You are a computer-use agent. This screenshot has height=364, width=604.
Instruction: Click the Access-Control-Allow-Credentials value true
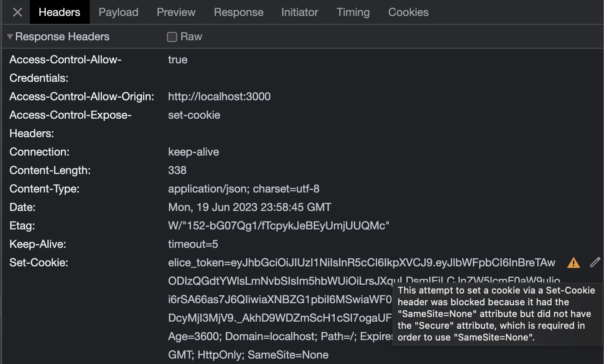(178, 60)
